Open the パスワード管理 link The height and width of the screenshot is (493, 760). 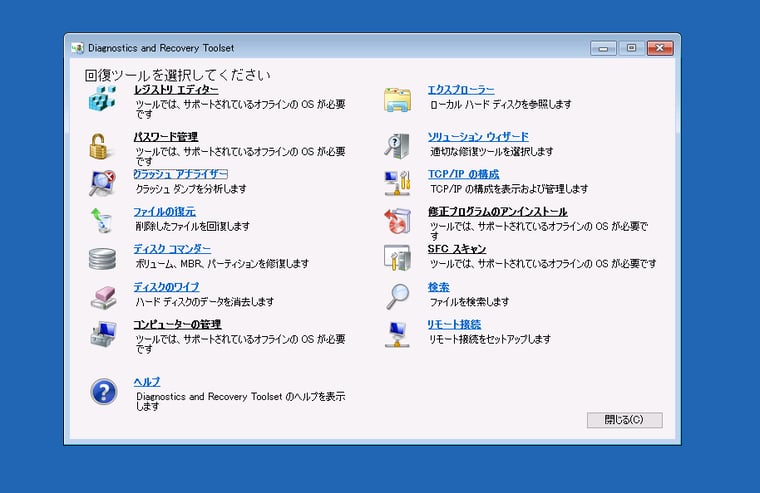166,137
